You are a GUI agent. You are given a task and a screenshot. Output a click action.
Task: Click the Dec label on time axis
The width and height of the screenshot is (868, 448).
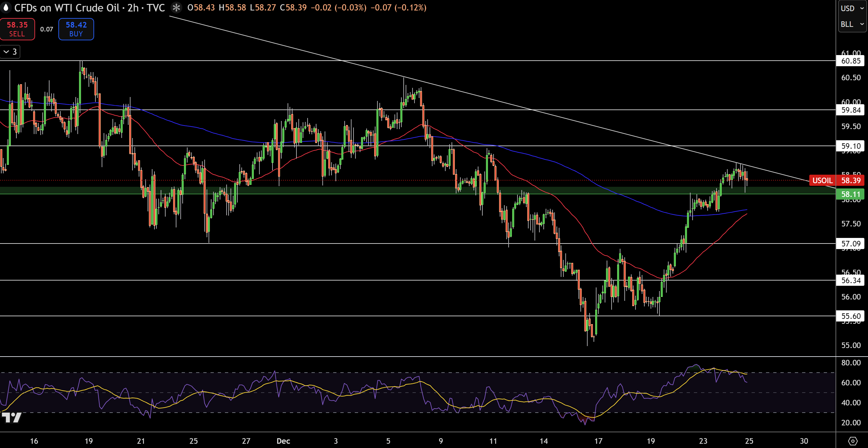point(283,441)
